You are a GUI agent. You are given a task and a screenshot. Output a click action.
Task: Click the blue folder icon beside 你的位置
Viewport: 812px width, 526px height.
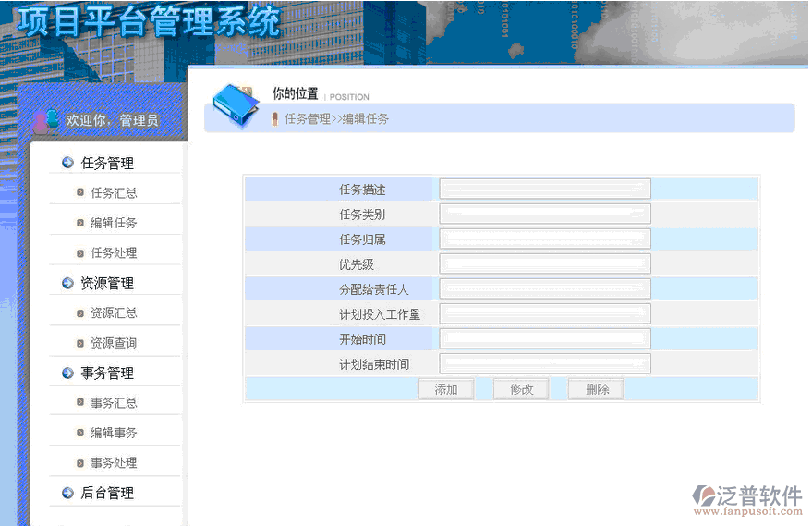pos(232,106)
